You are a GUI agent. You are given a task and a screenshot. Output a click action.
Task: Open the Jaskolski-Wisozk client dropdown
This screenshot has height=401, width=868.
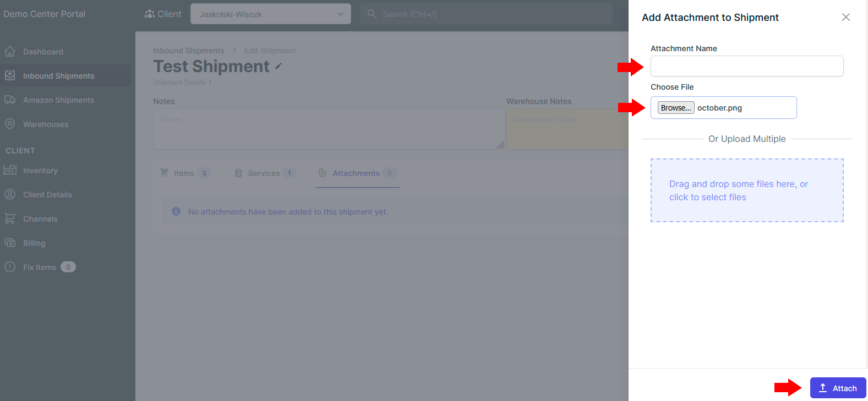tap(271, 14)
